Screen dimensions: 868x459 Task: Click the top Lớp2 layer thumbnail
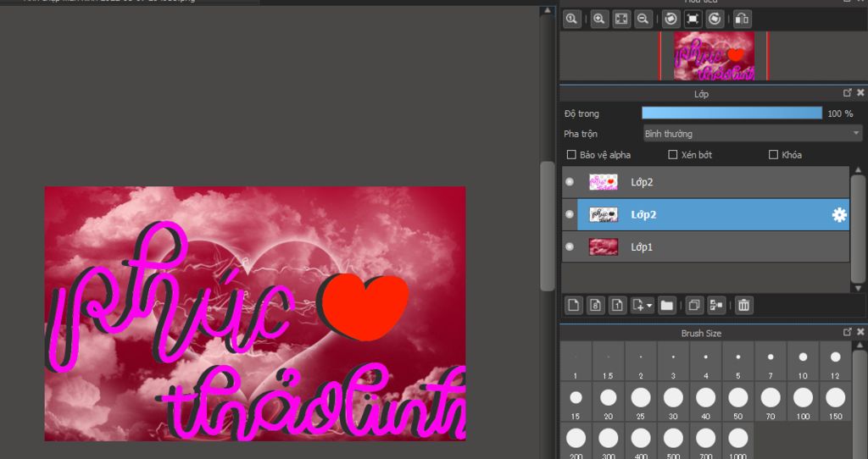[x=604, y=182]
